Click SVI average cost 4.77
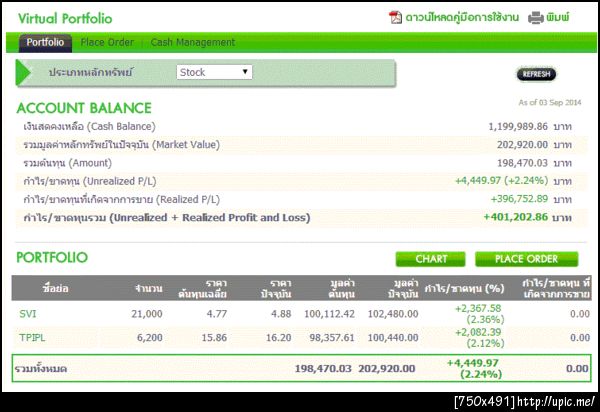The width and height of the screenshot is (600, 412). 217,314
